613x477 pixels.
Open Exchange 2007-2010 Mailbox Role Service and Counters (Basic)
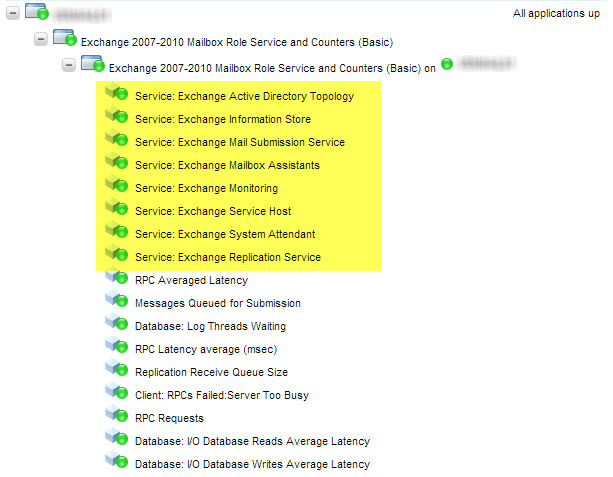(x=237, y=42)
